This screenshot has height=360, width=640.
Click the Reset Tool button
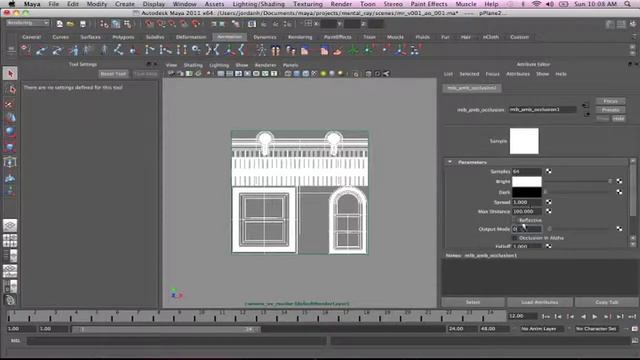[113, 74]
